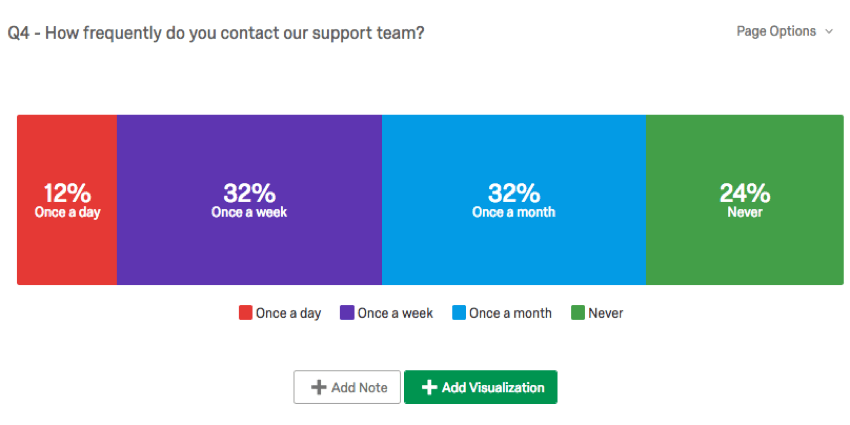The height and width of the screenshot is (425, 850).
Task: Toggle the Once a month legend label
Action: point(510,313)
